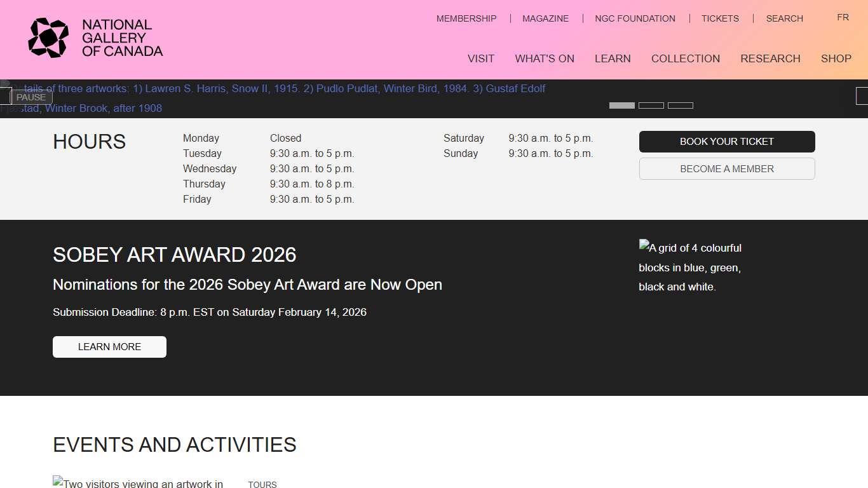Open the Research section
Viewport: 868px width, 488px height.
(x=770, y=58)
